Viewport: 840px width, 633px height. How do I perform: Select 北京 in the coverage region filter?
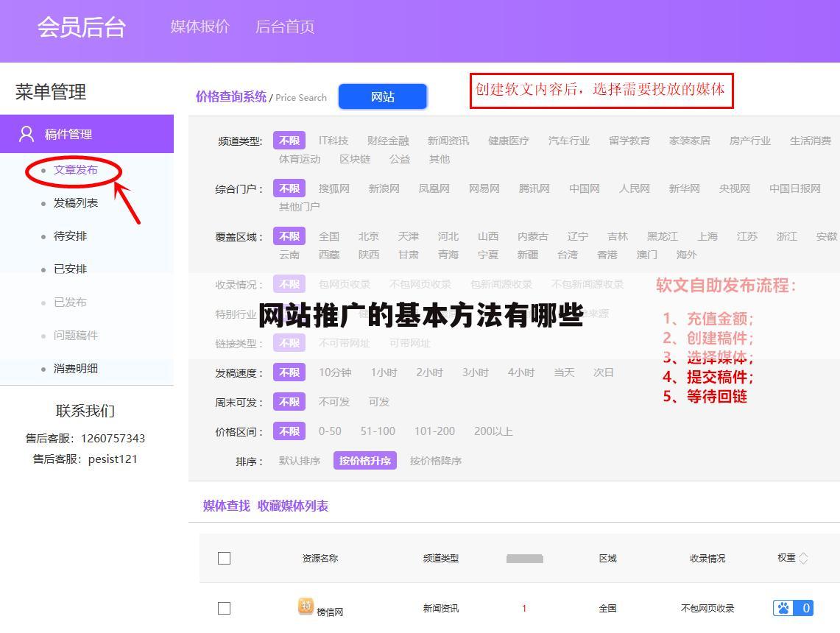(368, 236)
